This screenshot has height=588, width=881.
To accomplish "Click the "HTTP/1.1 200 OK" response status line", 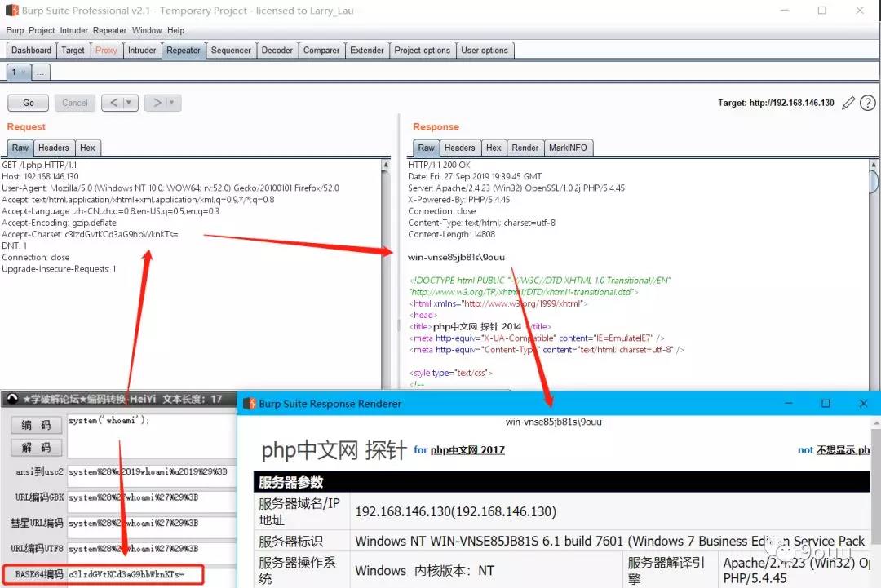I will click(439, 165).
